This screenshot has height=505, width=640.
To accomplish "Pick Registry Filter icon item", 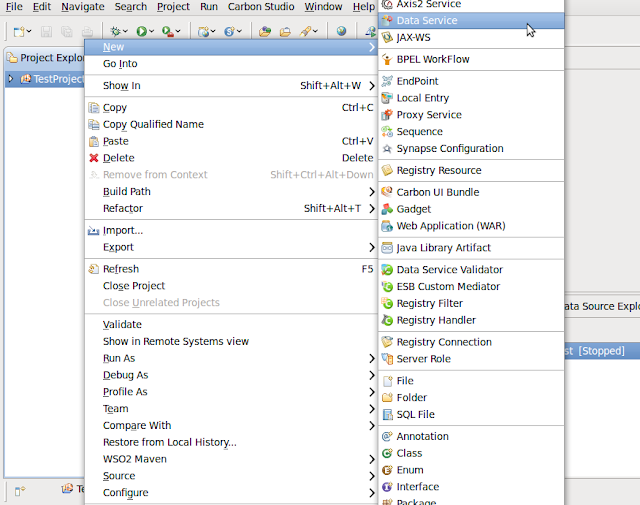I will pos(471,303).
